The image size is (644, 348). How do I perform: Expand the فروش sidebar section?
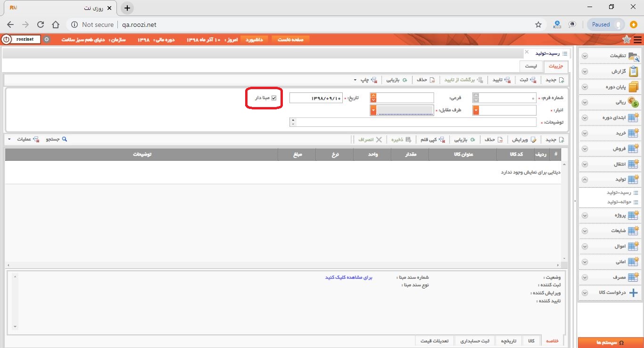tap(585, 149)
